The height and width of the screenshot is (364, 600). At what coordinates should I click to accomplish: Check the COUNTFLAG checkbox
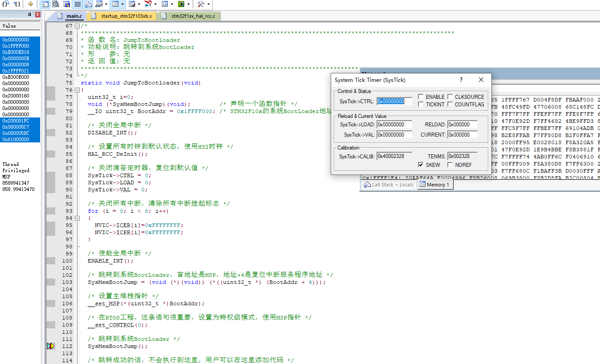click(450, 105)
